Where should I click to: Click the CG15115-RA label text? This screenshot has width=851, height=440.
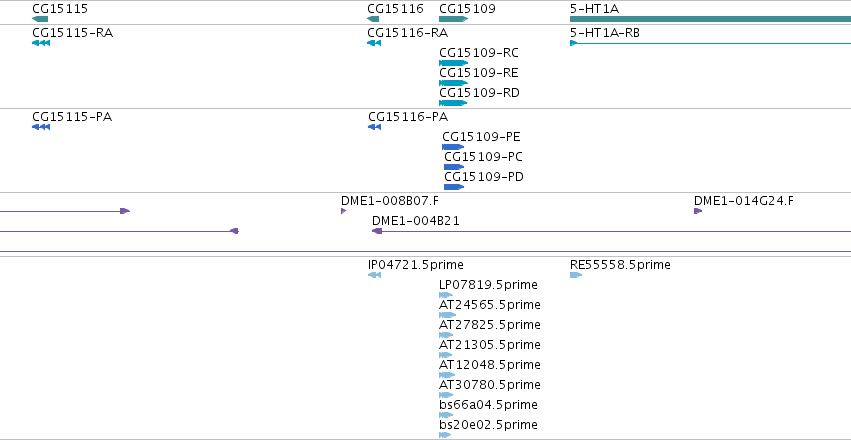73,33
